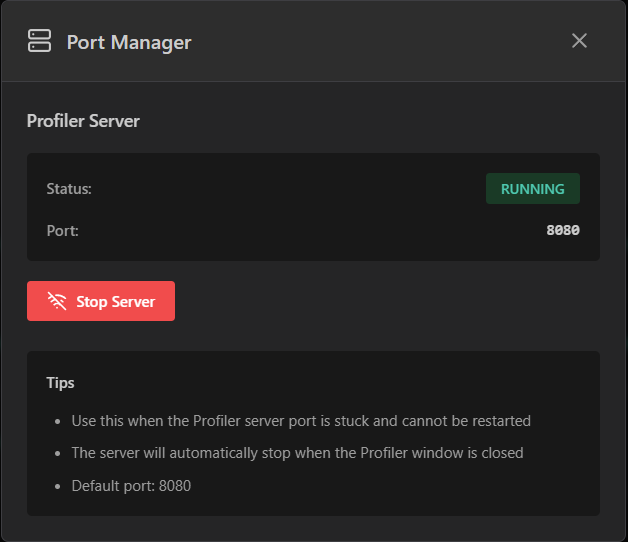
Task: Click the Stop Server button
Action: click(101, 301)
